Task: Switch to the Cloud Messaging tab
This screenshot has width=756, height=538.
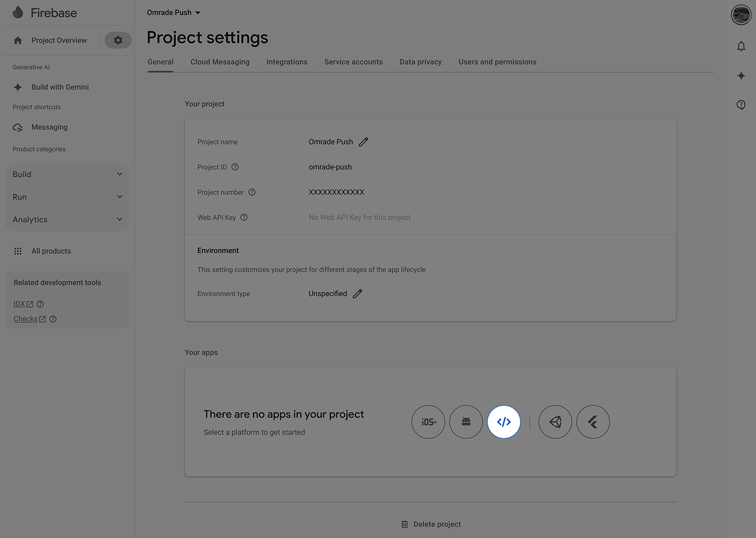Action: point(220,62)
